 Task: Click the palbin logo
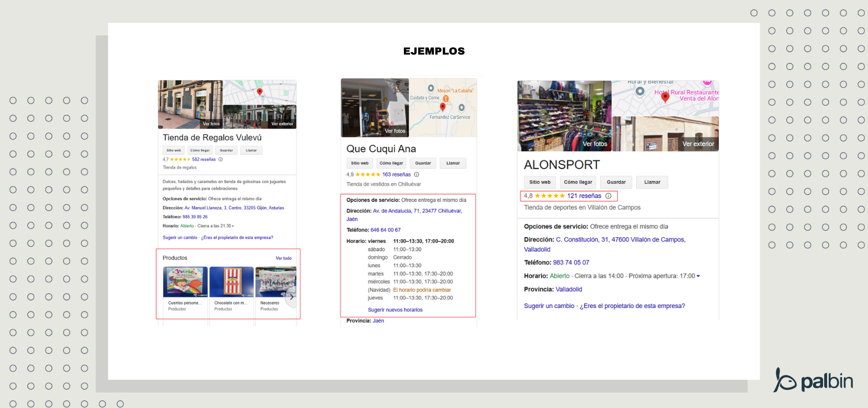813,380
